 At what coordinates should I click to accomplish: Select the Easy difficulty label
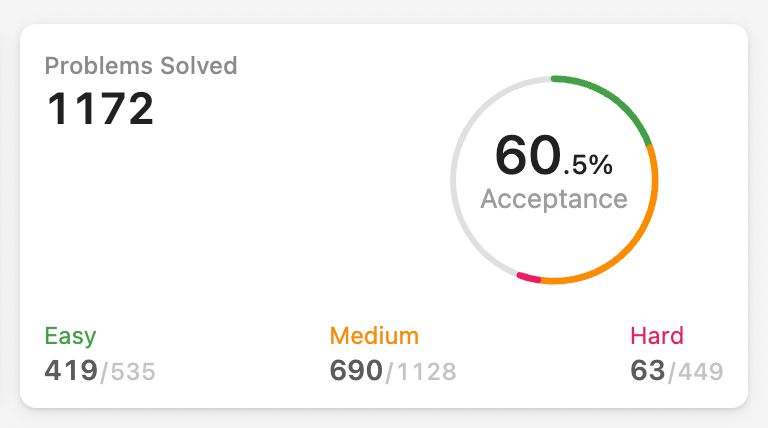click(70, 337)
